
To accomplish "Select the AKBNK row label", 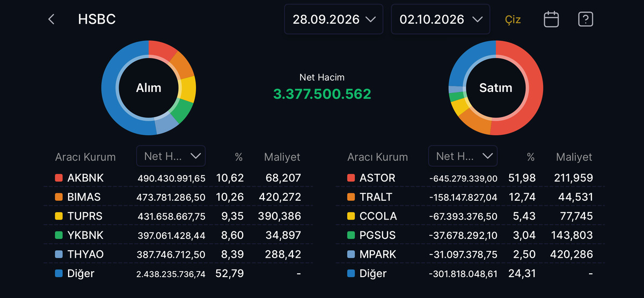I will click(x=85, y=178).
